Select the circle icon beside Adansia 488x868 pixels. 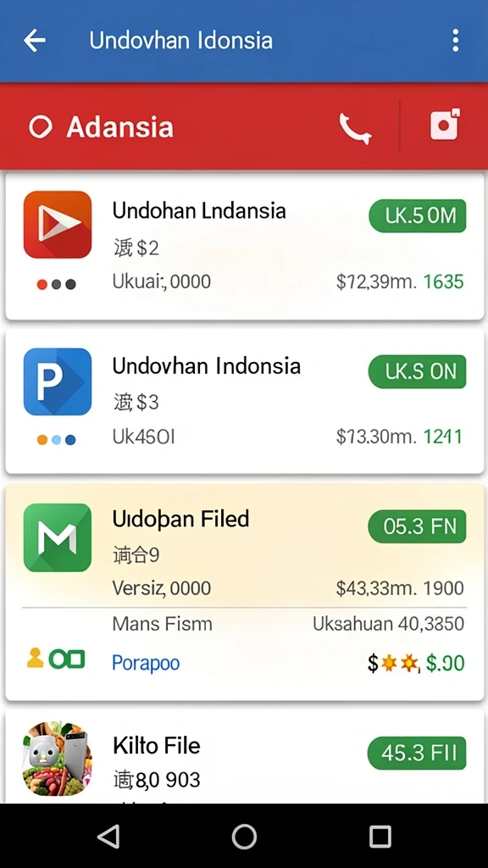[41, 127]
